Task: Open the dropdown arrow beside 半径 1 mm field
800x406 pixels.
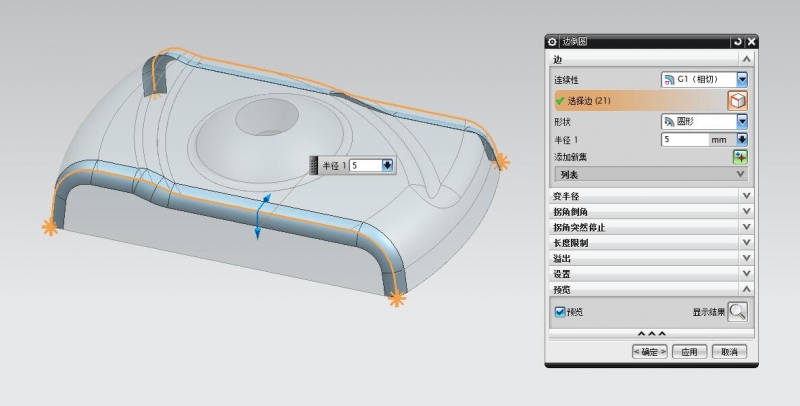Action: pos(743,140)
